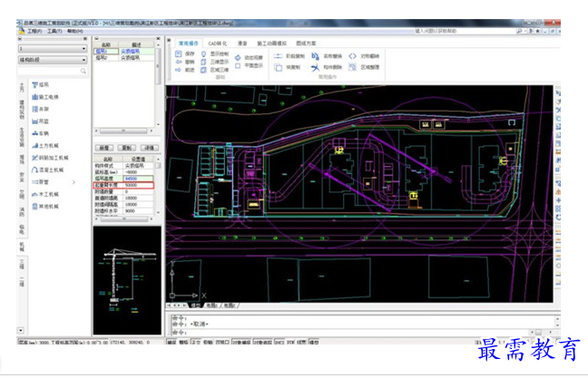Select the 吊篮 hanging basket component
Screen dimensions: 588x378
pyautogui.click(x=41, y=121)
